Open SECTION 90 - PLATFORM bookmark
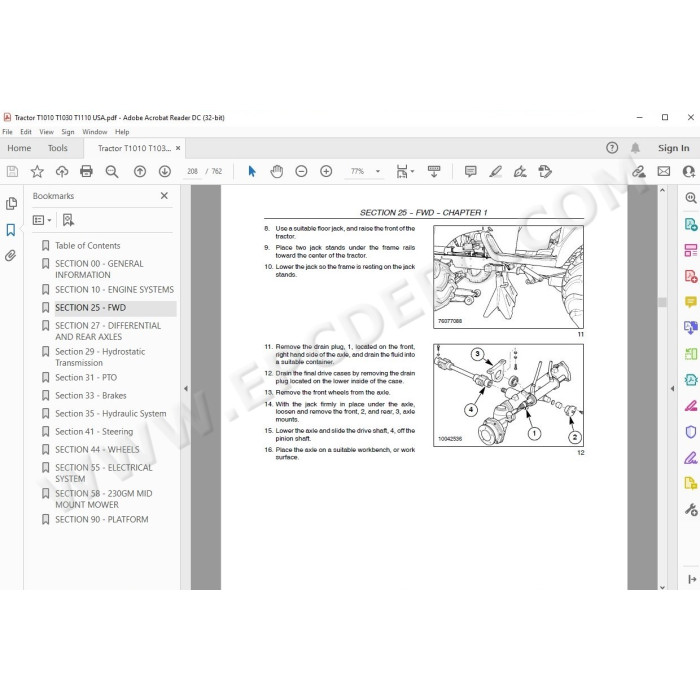The height and width of the screenshot is (700, 700). [x=102, y=520]
